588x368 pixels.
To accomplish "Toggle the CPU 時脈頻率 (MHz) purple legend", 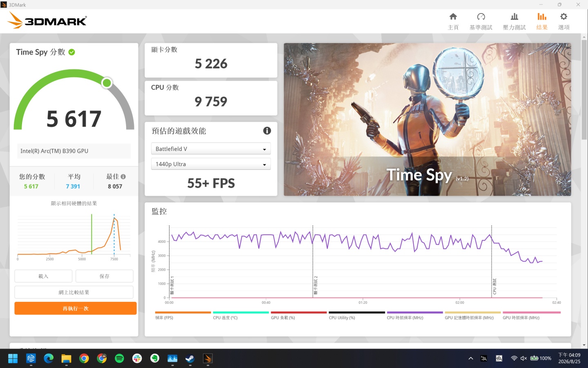I will click(x=415, y=315).
